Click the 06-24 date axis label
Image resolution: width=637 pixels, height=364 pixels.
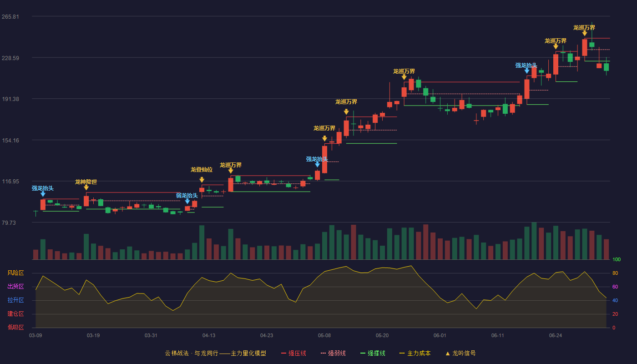[x=556, y=335]
